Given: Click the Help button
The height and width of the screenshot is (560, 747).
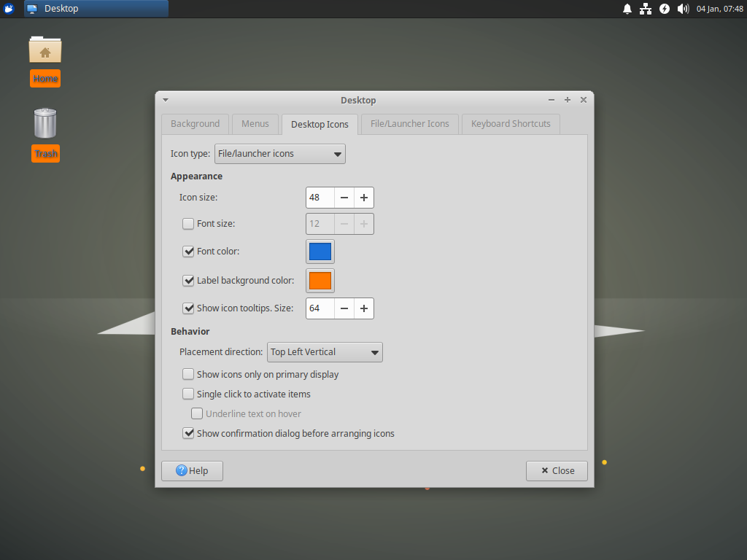Looking at the screenshot, I should click(191, 470).
